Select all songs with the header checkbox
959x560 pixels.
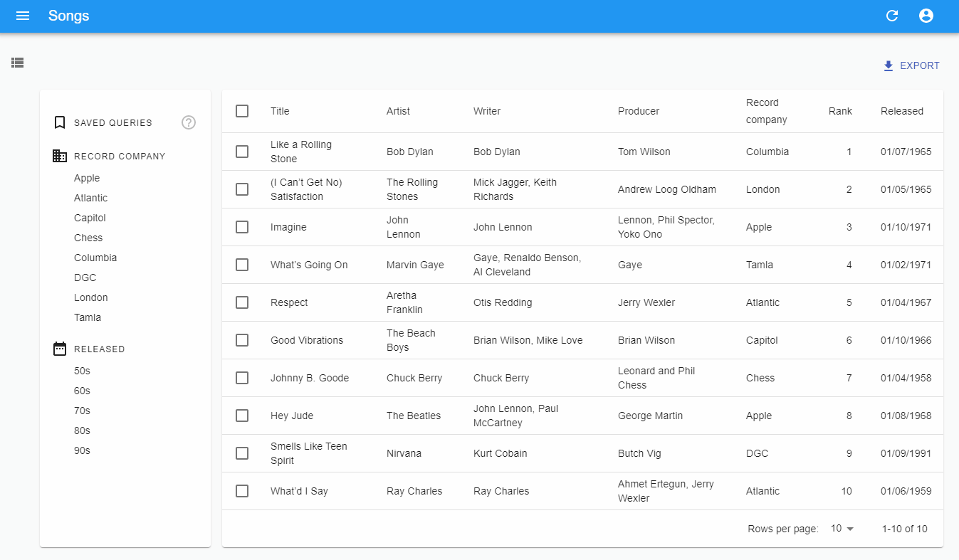(x=242, y=111)
